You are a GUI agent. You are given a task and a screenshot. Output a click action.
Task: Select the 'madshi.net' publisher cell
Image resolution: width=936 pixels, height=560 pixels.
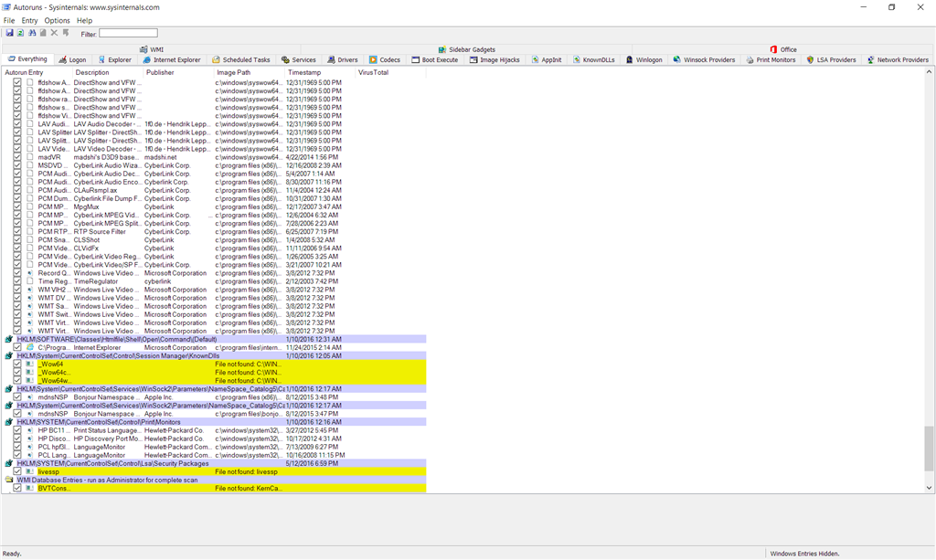coord(161,157)
